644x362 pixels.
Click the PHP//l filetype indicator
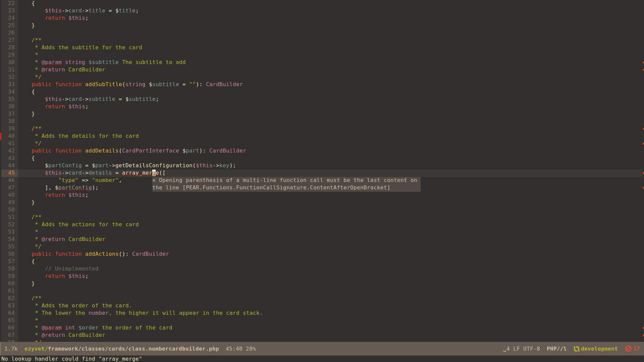556,349
